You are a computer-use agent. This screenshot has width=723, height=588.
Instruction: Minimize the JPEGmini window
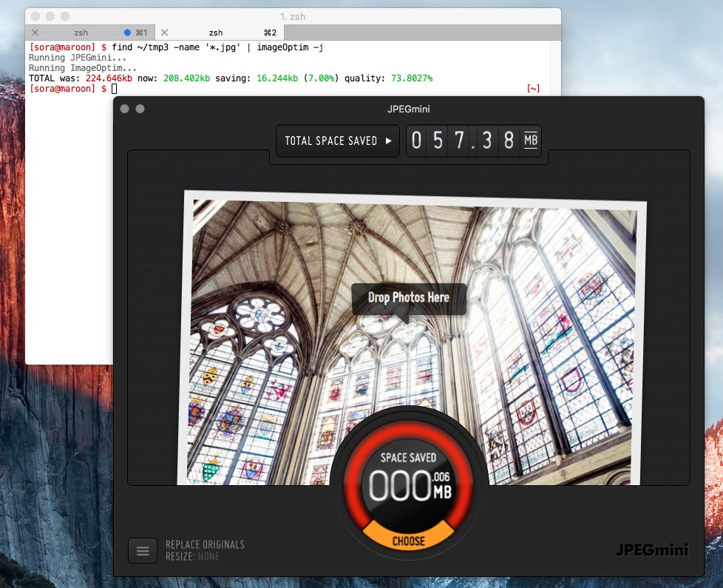click(x=140, y=109)
